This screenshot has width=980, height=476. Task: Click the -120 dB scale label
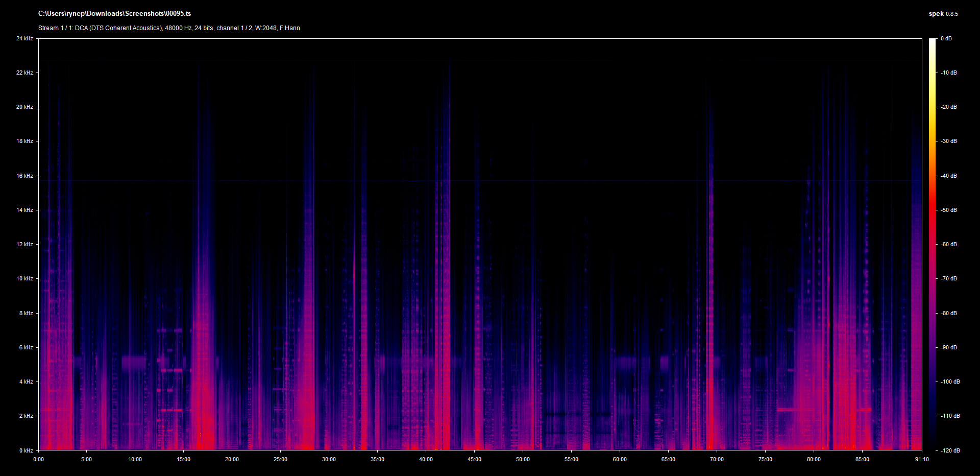point(949,450)
